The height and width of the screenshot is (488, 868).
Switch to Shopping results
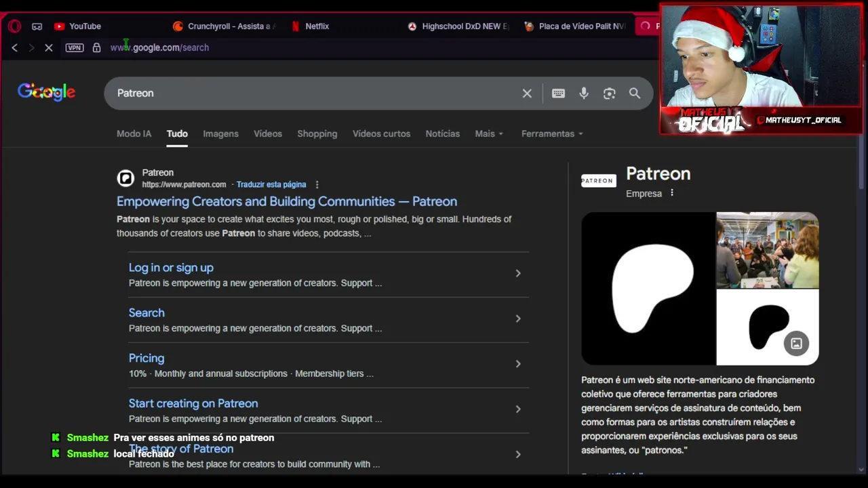click(x=317, y=134)
